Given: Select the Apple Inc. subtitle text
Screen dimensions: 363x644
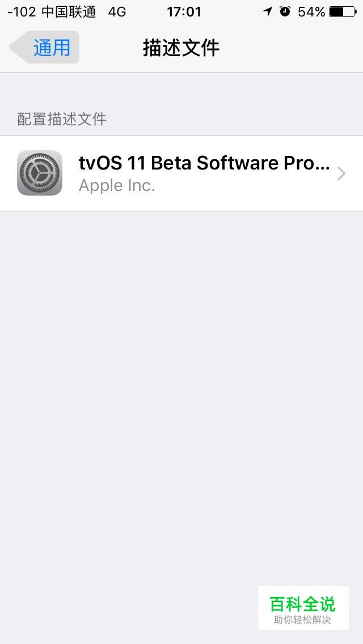Looking at the screenshot, I should click(117, 185).
